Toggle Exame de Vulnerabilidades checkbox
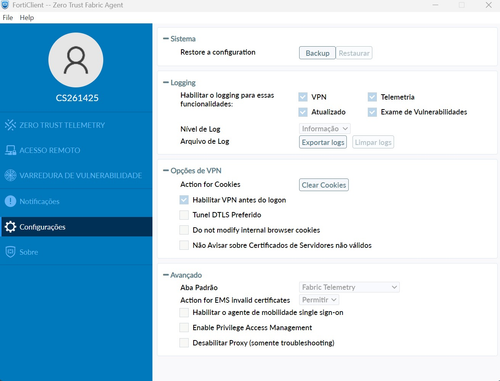Screen dimensions: 500x381 pyautogui.click(x=372, y=112)
